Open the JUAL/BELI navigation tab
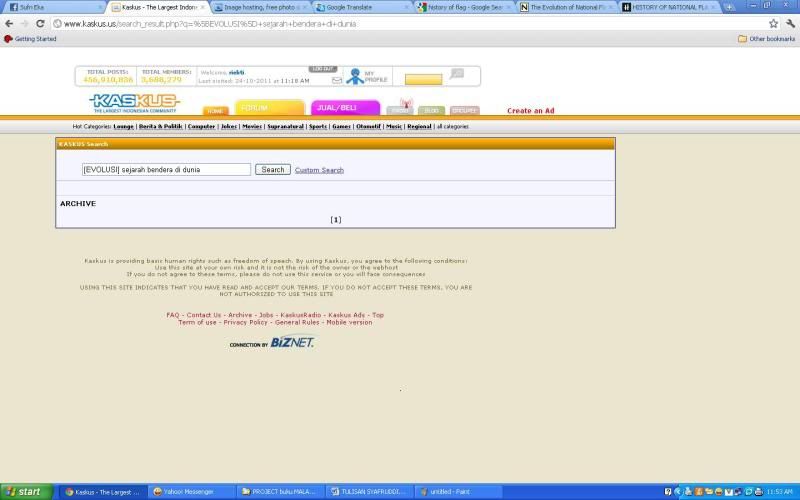 pos(345,108)
